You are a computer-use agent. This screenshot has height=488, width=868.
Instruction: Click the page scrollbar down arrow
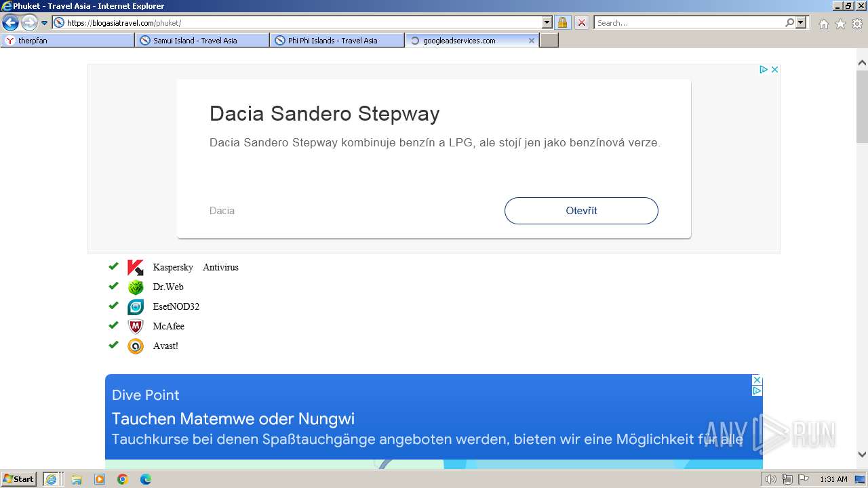coord(862,455)
